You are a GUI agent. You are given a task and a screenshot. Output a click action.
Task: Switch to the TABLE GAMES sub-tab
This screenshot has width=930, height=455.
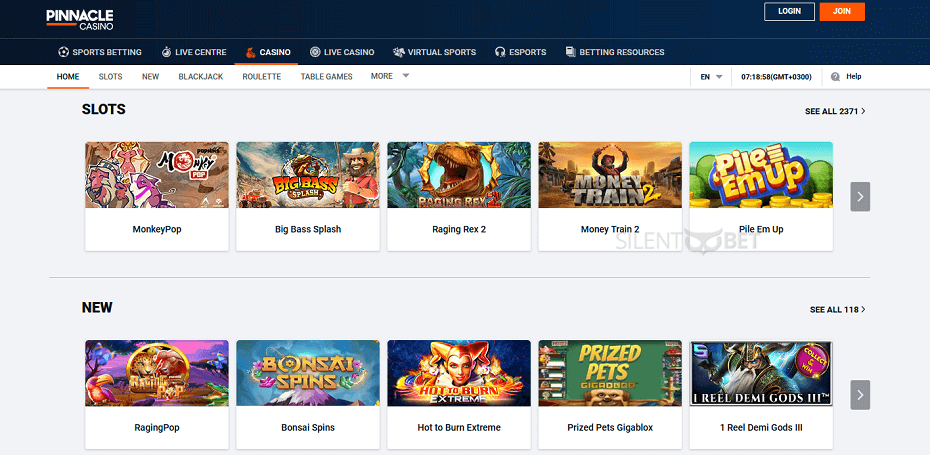[x=326, y=77]
